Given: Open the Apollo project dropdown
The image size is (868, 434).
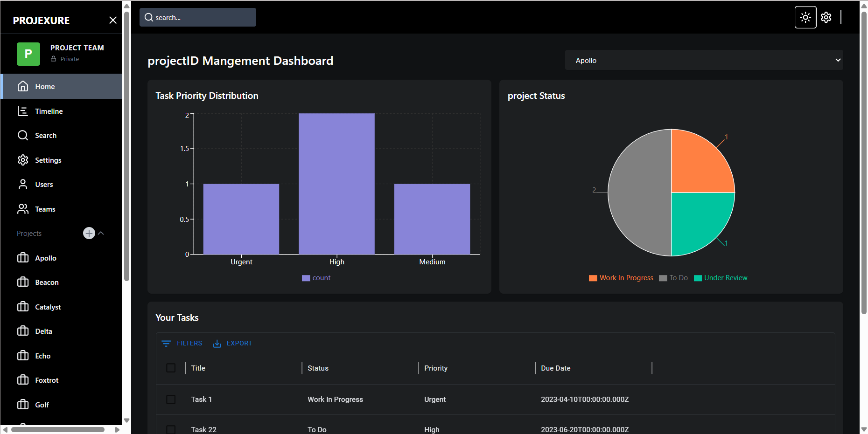Looking at the screenshot, I should click(x=704, y=60).
